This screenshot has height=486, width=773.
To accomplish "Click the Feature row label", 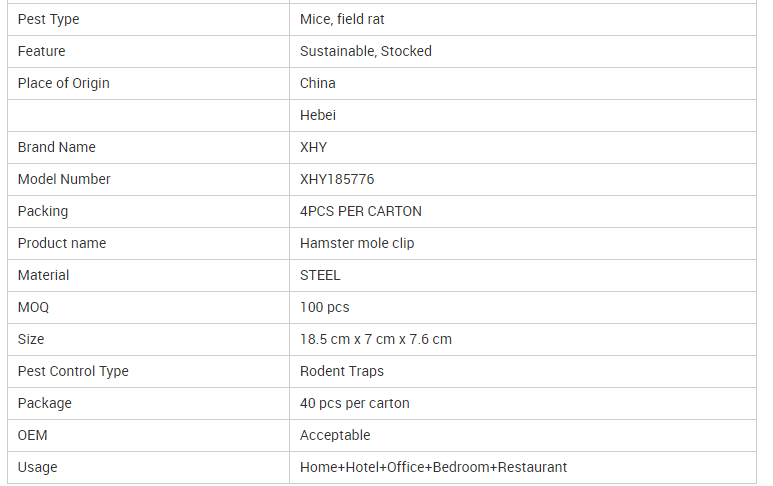I will pos(41,51).
